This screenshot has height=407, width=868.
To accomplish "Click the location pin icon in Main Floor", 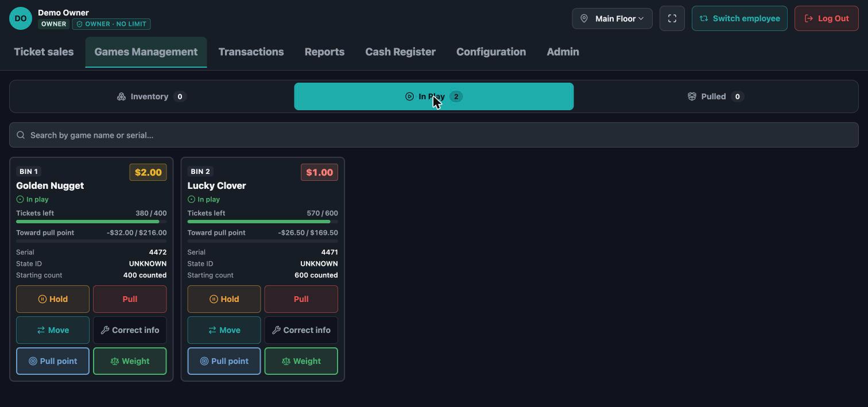I will pos(584,18).
